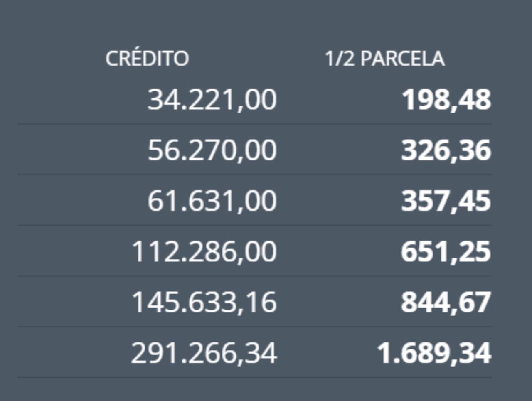Choose the 61.631,00 credit cell

pyautogui.click(x=212, y=201)
